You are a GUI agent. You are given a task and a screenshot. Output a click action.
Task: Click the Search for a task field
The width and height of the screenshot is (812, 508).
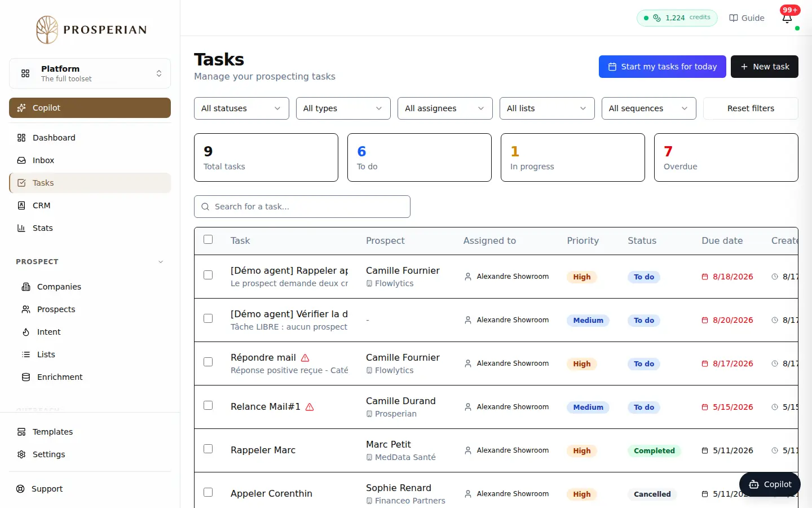click(x=302, y=207)
